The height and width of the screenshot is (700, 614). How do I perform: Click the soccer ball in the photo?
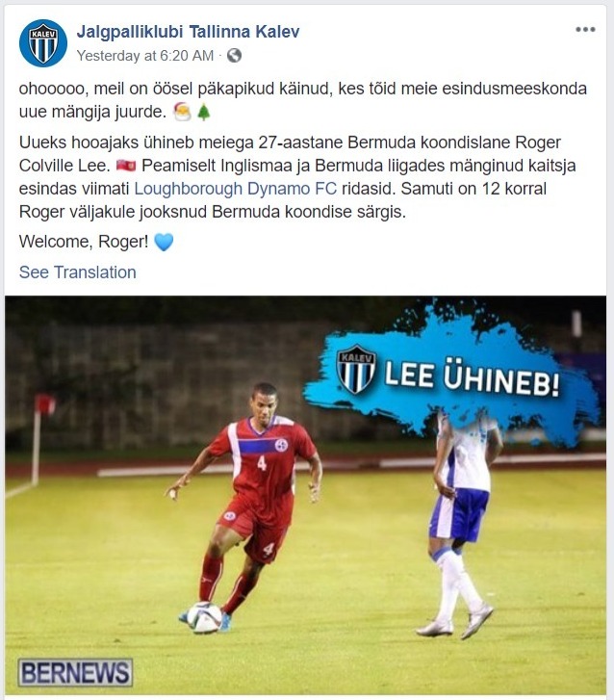point(204,618)
